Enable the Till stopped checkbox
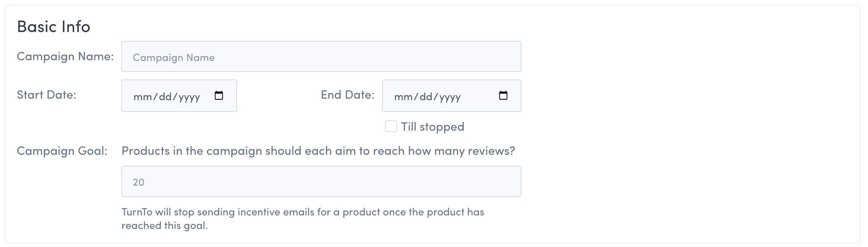868x247 pixels. [x=391, y=127]
